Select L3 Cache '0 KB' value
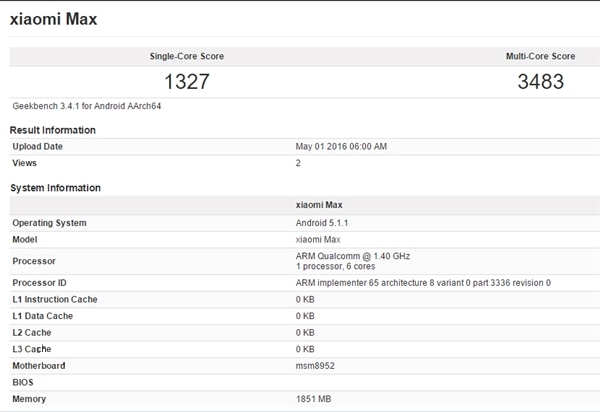 pyautogui.click(x=305, y=349)
